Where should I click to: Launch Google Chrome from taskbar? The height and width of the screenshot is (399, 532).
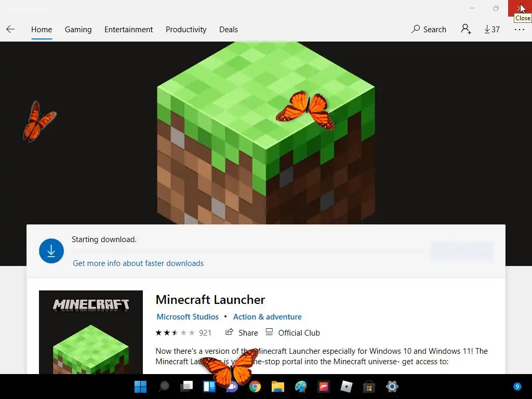pyautogui.click(x=255, y=387)
